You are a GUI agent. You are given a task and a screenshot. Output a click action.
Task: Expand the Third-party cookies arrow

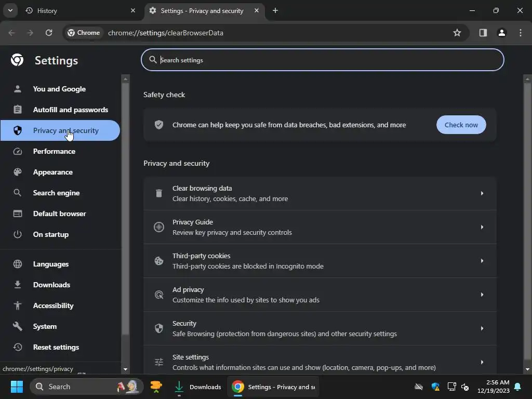click(482, 261)
